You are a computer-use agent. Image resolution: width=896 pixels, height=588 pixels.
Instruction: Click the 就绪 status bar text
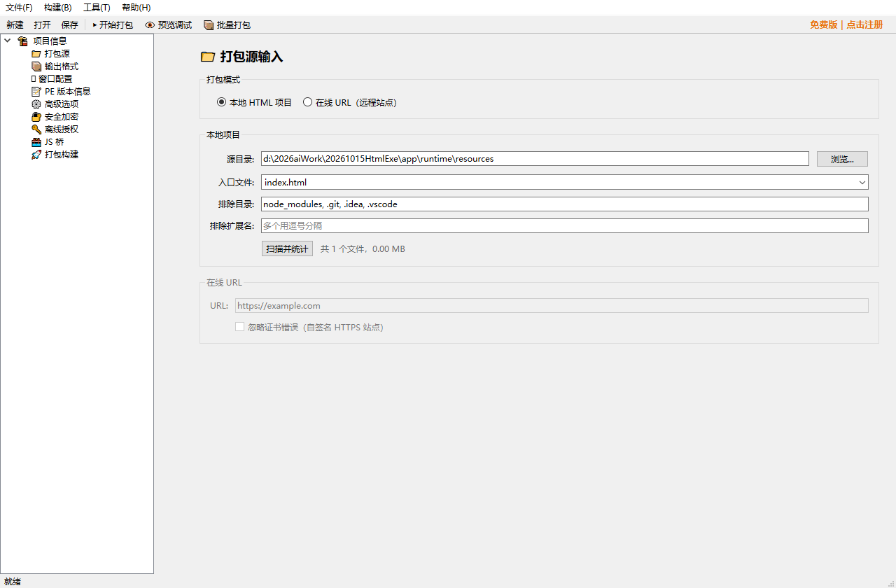tap(13, 582)
